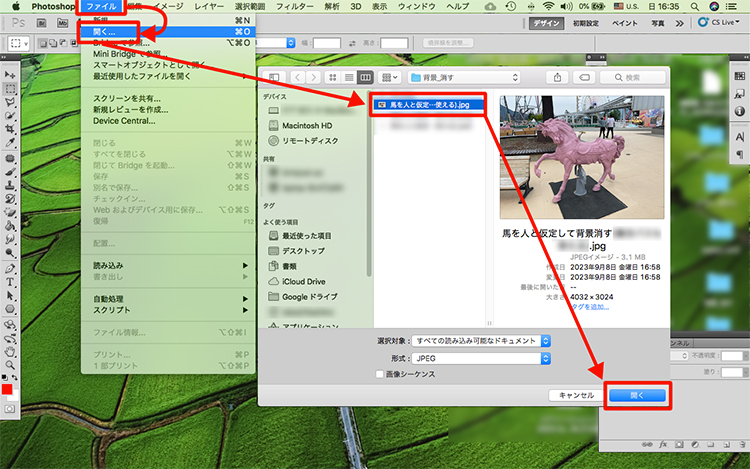Open the レイヤー menu
The image size is (750, 469).
209,7
